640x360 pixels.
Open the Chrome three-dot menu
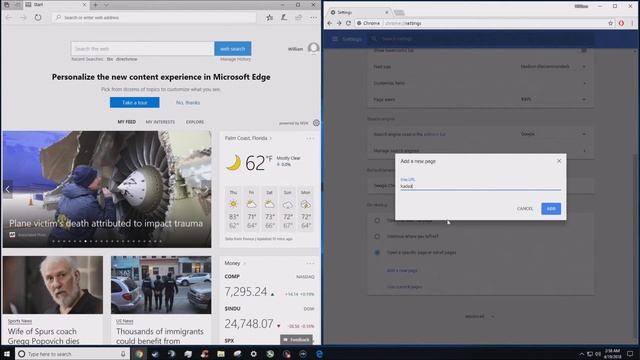(633, 23)
